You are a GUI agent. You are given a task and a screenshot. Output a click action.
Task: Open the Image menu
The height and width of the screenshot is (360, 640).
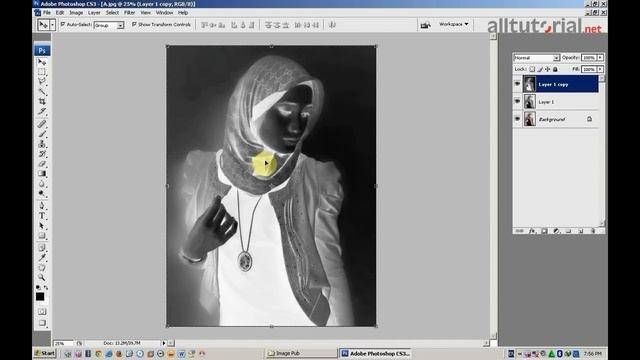[x=76, y=13]
